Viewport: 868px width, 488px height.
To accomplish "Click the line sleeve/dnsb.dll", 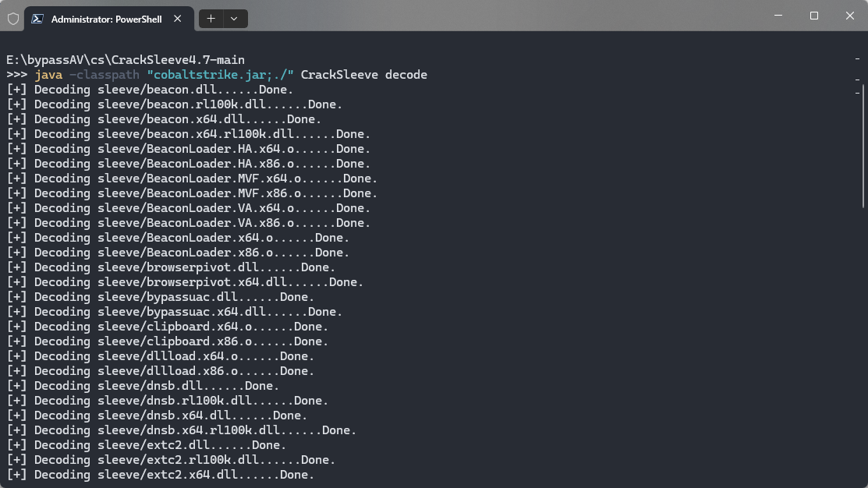I will (x=143, y=386).
